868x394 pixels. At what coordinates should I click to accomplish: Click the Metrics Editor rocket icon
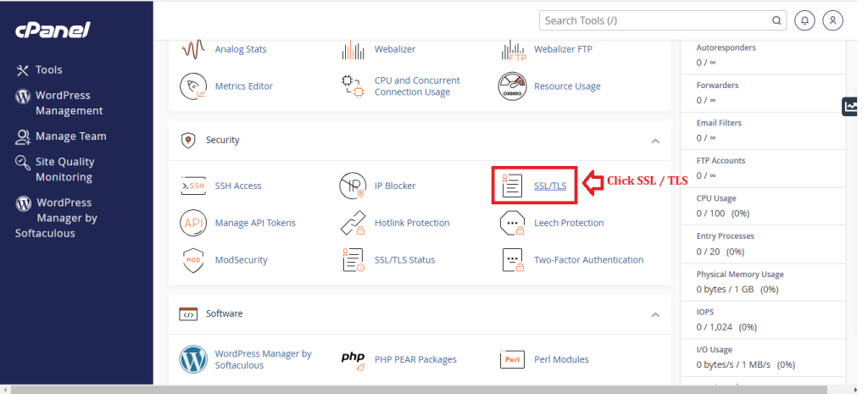pyautogui.click(x=193, y=86)
